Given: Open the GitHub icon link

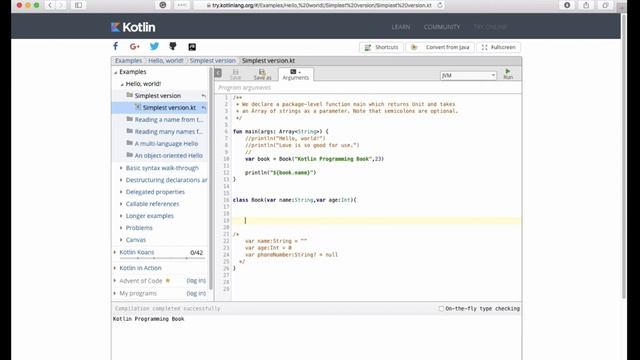Looking at the screenshot, I should (173, 47).
